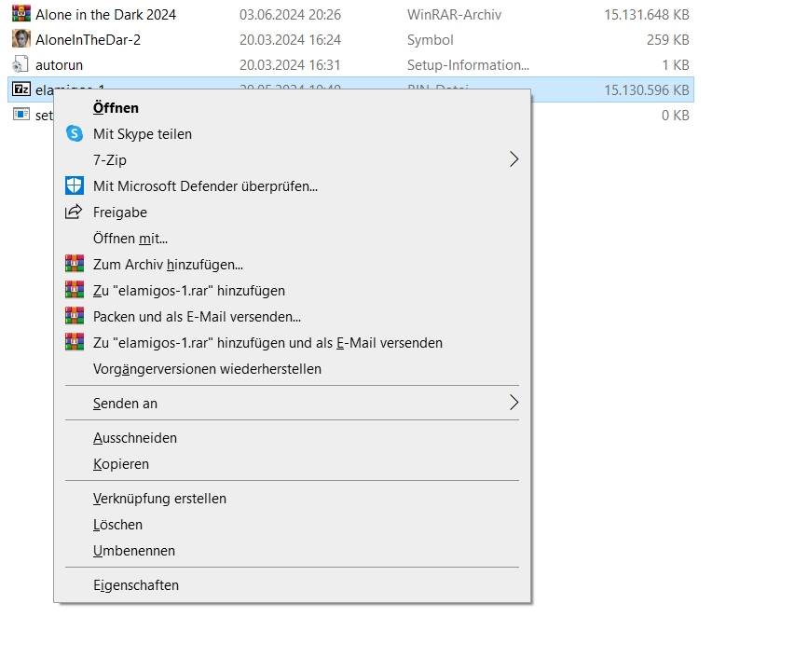Expand the 7-Zip submenu arrow

[514, 159]
